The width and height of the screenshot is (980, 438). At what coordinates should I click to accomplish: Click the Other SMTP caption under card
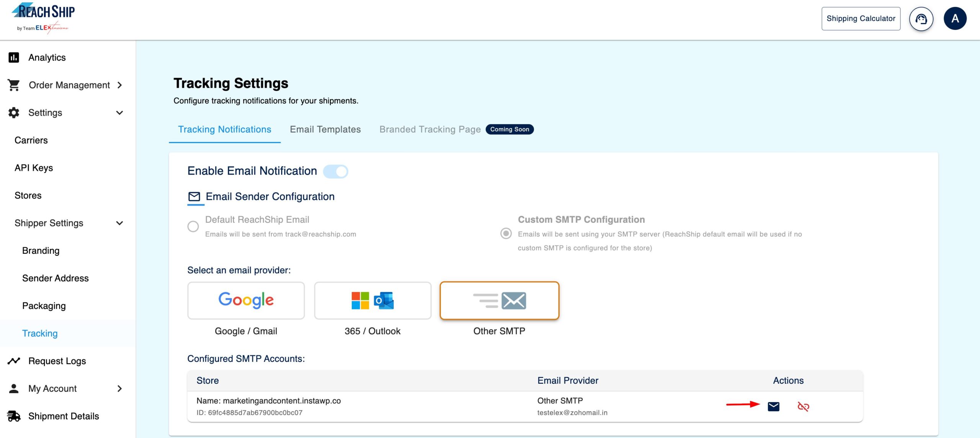tap(499, 331)
